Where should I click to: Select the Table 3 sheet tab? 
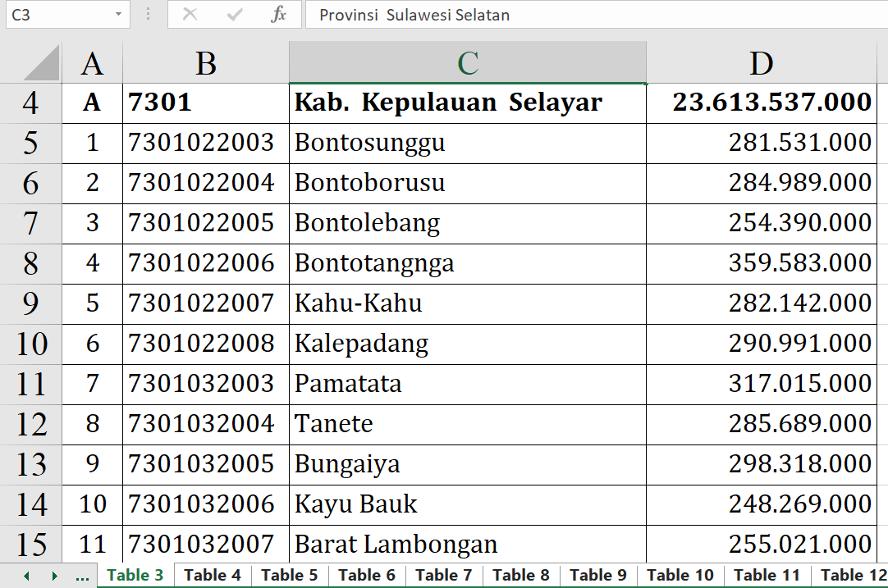point(135,576)
